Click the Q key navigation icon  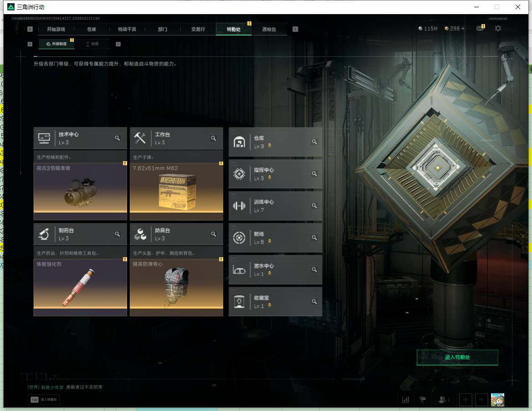[x=30, y=29]
